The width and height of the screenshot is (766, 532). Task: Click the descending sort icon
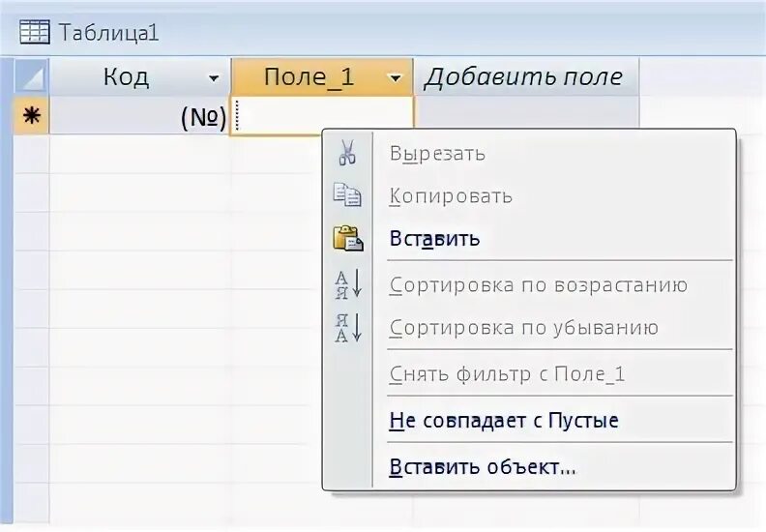pos(347,327)
